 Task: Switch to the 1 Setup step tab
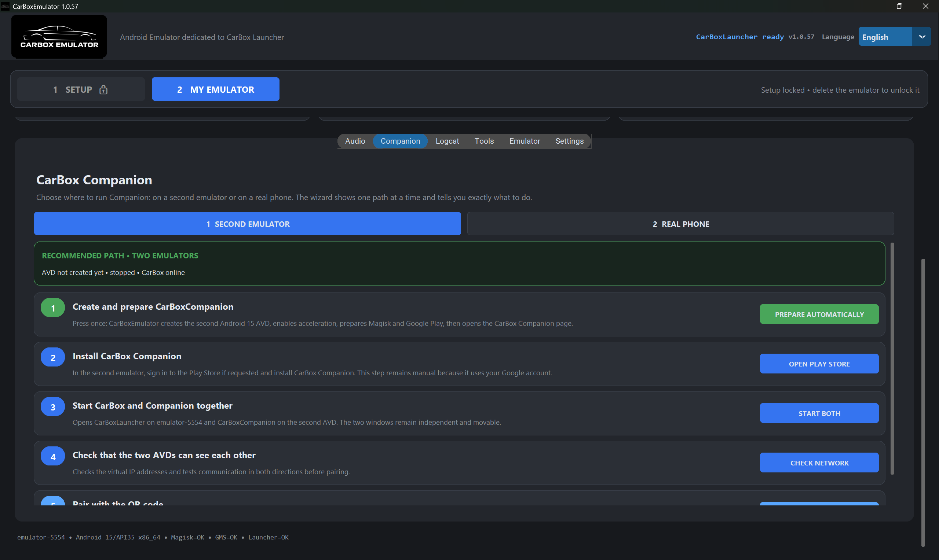pyautogui.click(x=81, y=89)
